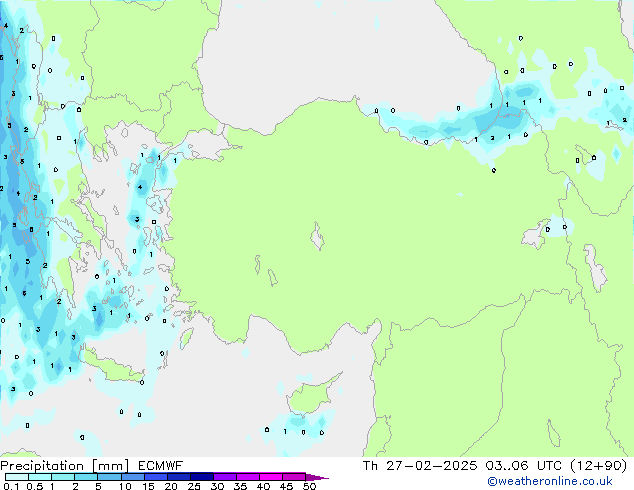Image resolution: width=634 pixels, height=490 pixels.
Task: Click the "50" legend scale label
Action: [309, 486]
